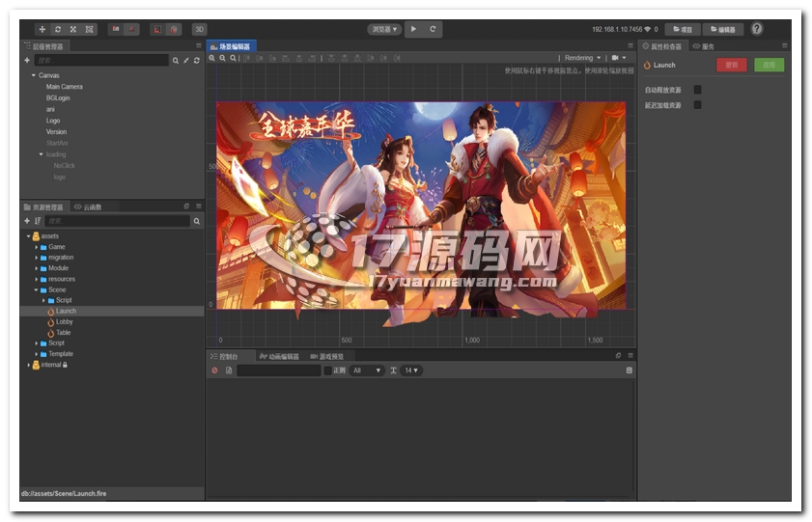Screen dimensions: 812x522
Task: Select the Rotate transform tool
Action: pos(58,30)
